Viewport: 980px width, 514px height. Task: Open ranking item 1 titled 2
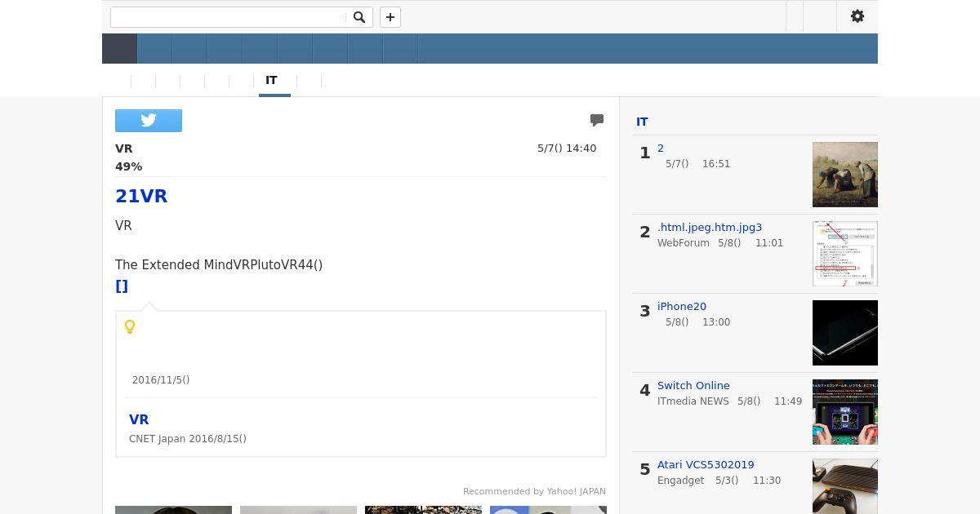pyautogui.click(x=661, y=148)
